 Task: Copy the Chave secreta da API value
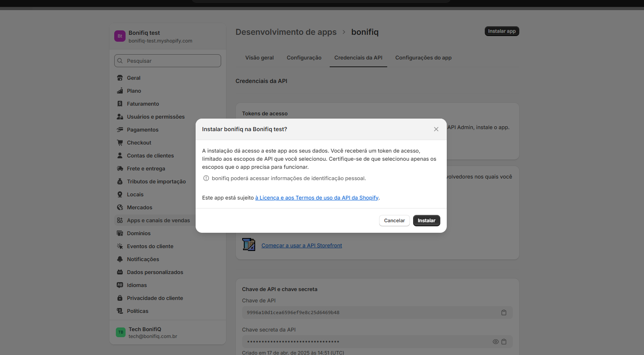coord(504,342)
